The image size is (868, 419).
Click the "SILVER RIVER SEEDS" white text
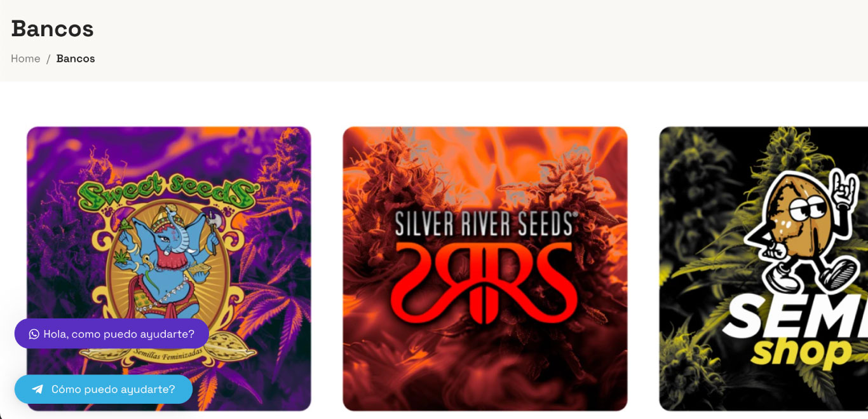[486, 224]
